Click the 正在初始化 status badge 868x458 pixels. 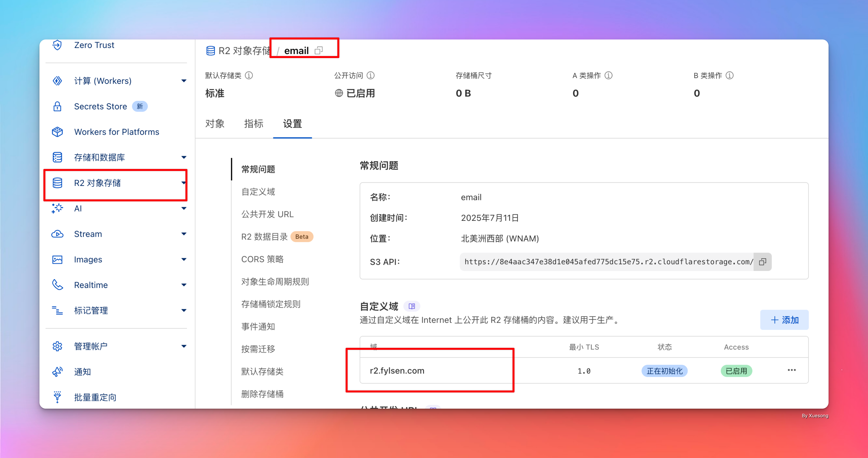click(664, 371)
